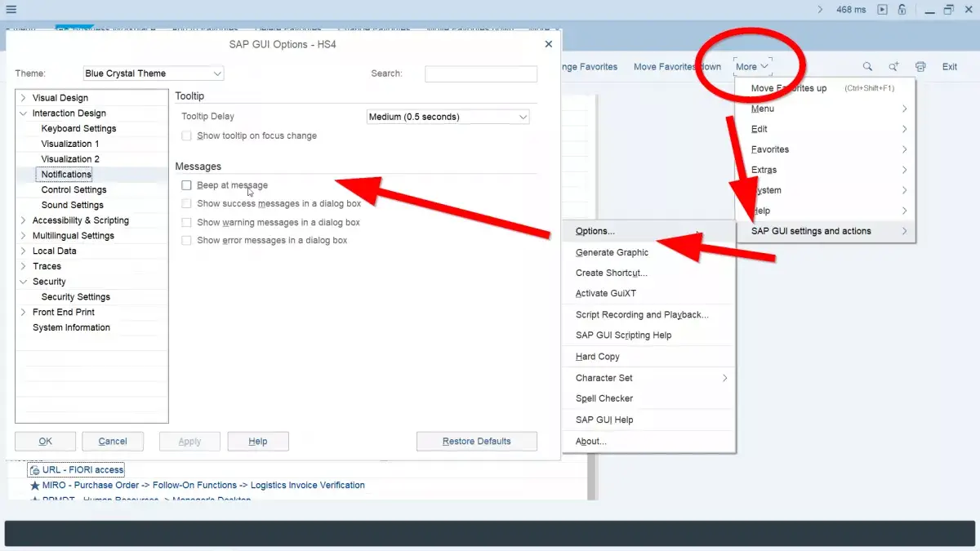Viewport: 980px width, 551px height.
Task: Click the Cancel button
Action: 113,442
